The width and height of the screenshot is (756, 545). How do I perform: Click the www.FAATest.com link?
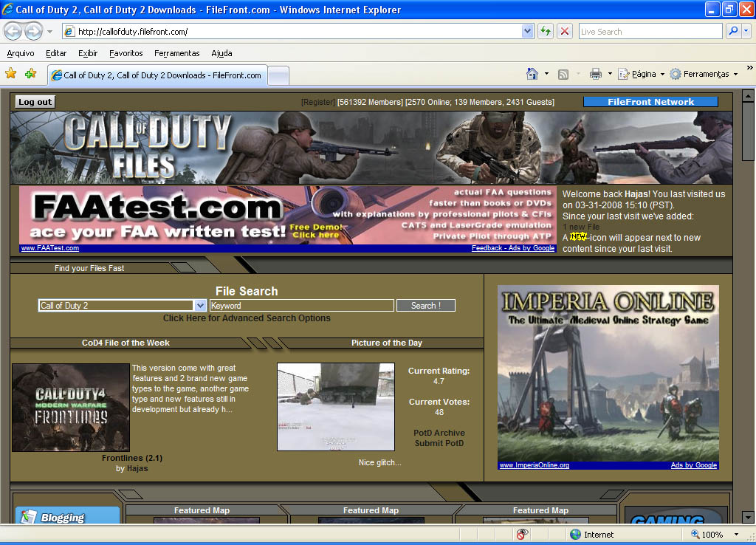pyautogui.click(x=50, y=248)
